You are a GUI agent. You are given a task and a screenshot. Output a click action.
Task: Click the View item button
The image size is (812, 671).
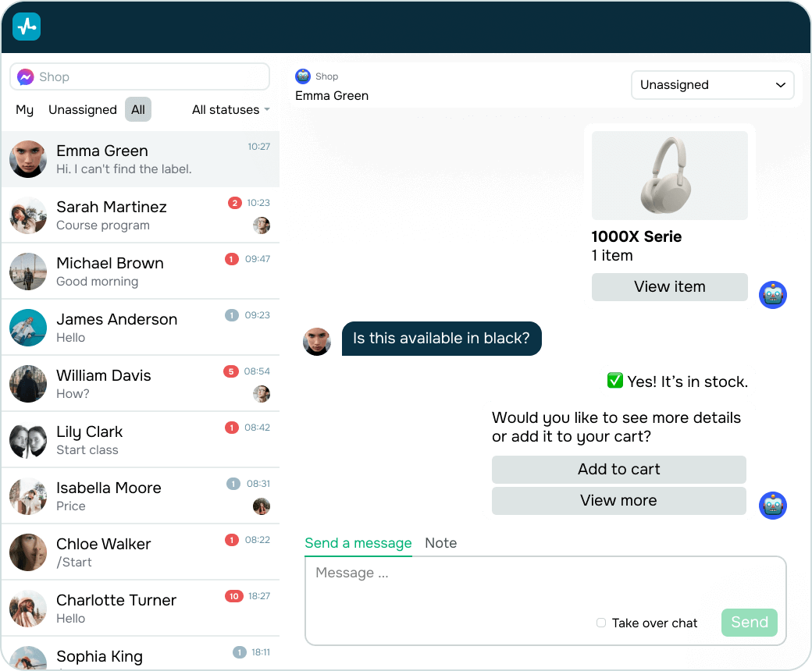click(670, 286)
